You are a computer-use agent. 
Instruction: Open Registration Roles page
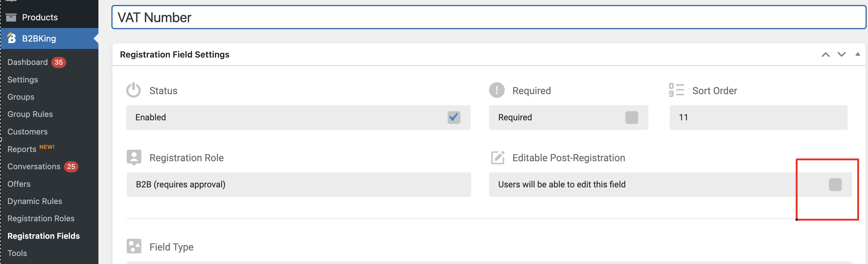click(x=41, y=218)
